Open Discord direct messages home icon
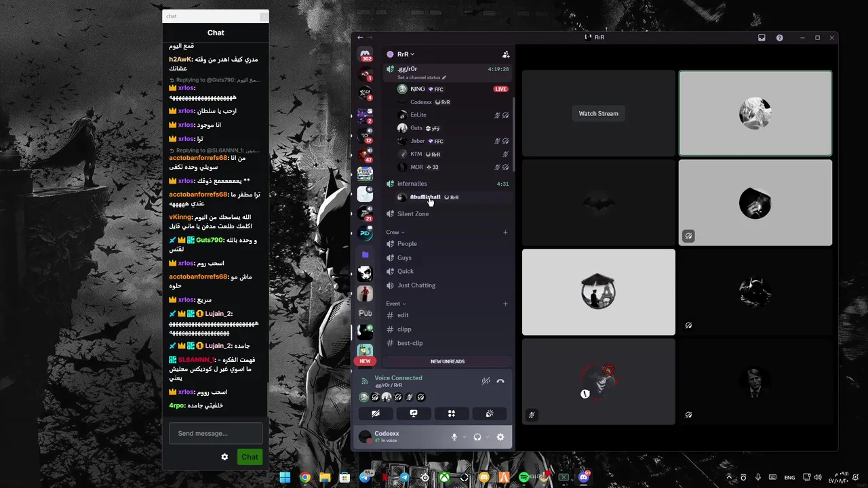The image size is (868, 488). pyautogui.click(x=366, y=54)
